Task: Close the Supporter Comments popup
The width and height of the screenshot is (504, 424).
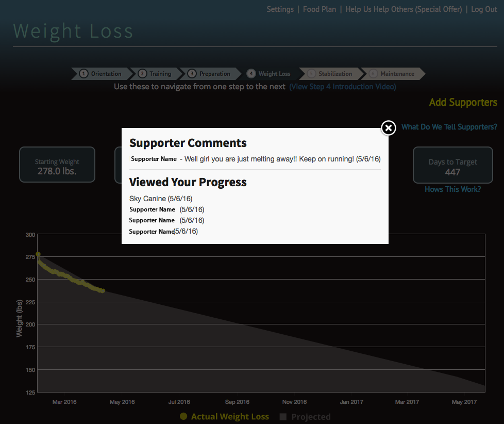Action: click(388, 127)
